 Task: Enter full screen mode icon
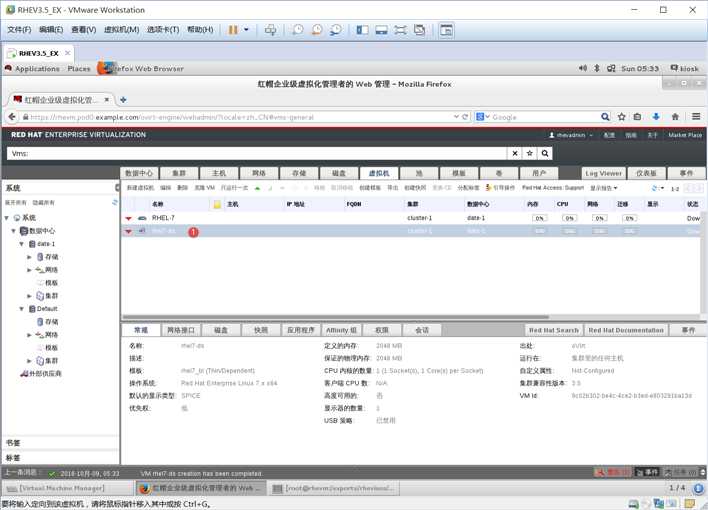pyautogui.click(x=400, y=30)
